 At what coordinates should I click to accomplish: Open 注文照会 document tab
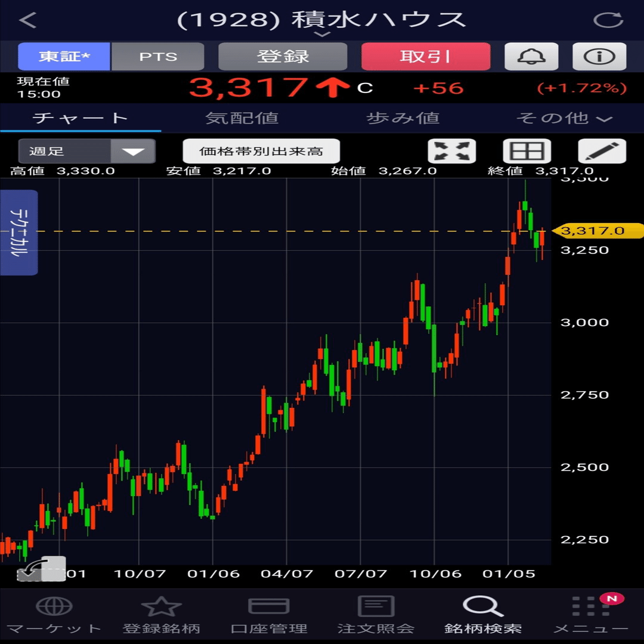376,615
